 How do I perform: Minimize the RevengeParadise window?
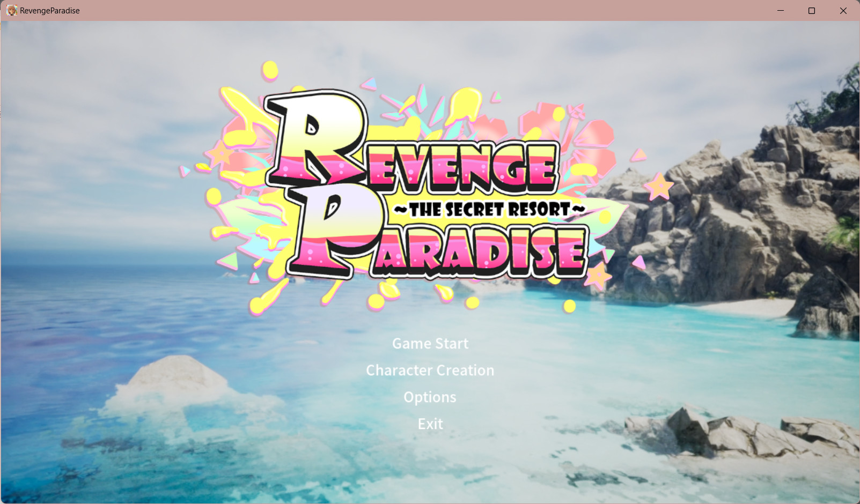pos(781,10)
